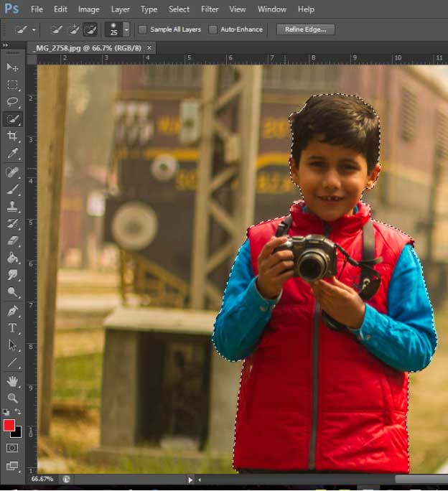Open the Edit menu
The height and width of the screenshot is (491, 448).
(x=60, y=9)
